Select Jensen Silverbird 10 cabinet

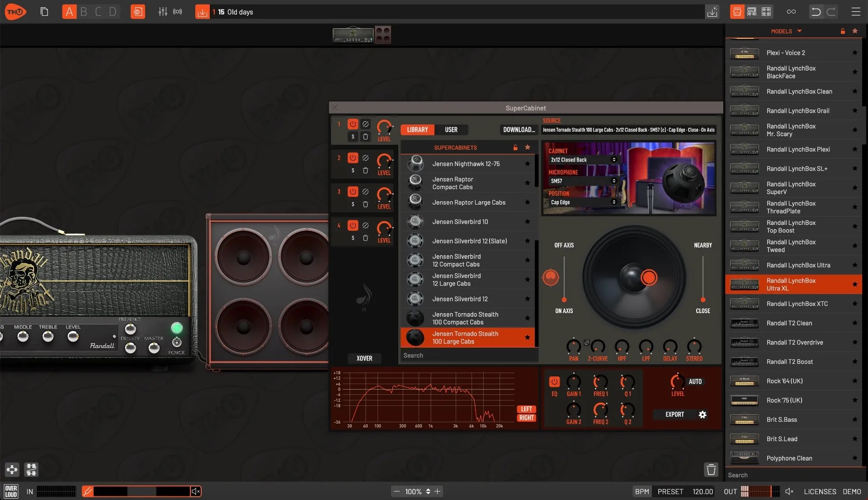(x=467, y=222)
